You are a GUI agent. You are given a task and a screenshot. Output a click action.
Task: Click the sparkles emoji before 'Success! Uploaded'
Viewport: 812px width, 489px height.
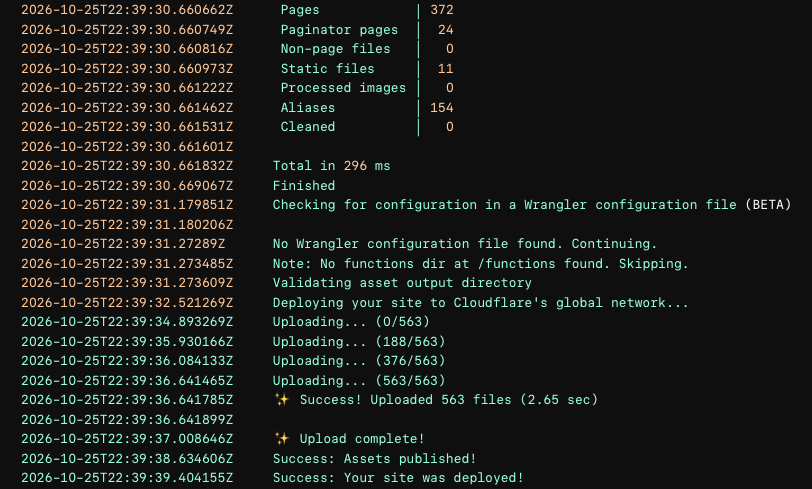click(282, 400)
